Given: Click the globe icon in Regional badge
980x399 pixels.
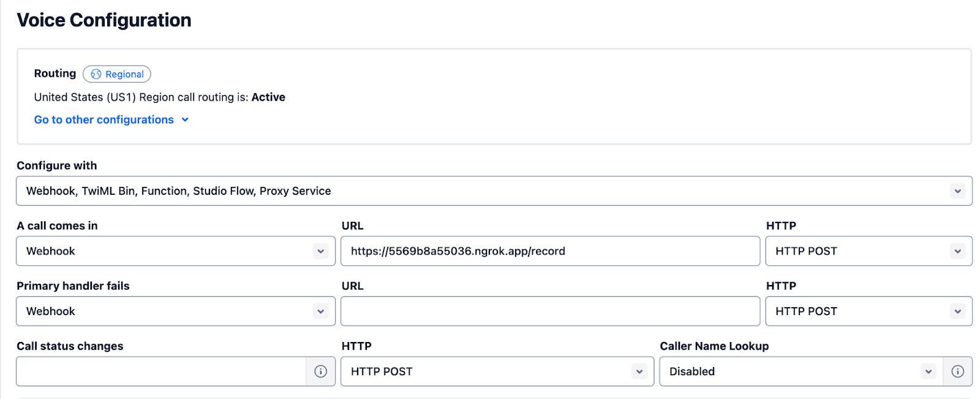Looking at the screenshot, I should pyautogui.click(x=96, y=74).
